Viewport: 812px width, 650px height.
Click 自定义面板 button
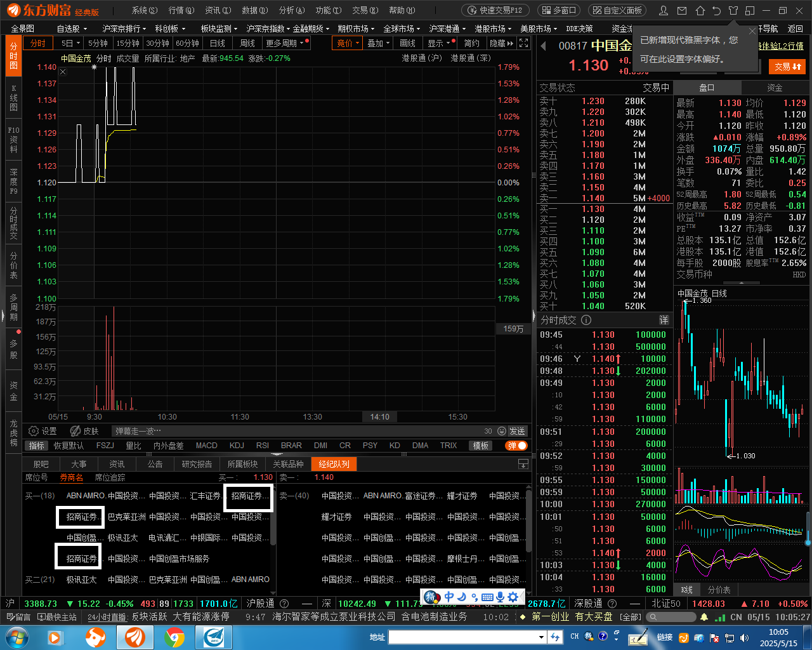[618, 10]
